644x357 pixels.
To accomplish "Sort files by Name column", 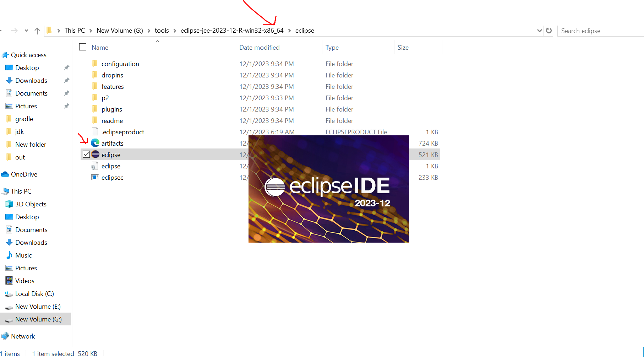I will point(100,48).
